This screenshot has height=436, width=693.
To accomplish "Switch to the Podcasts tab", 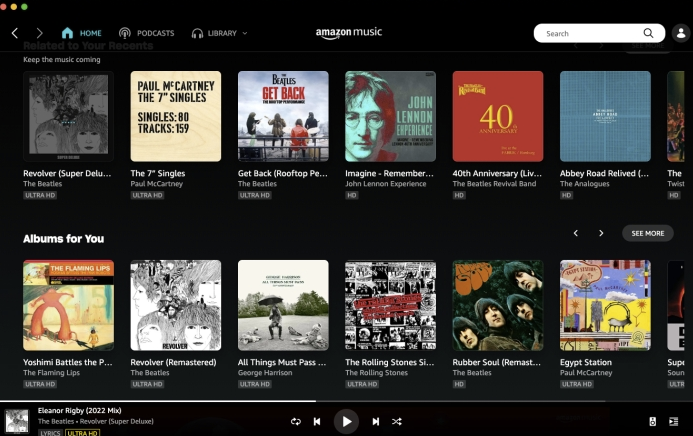I will coord(147,33).
